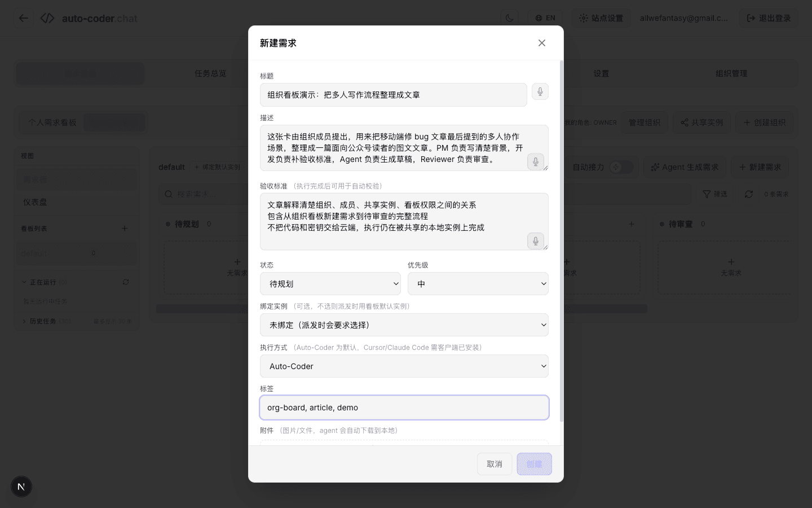Switch to the 组织管理 tab
812x508 pixels.
coord(731,73)
